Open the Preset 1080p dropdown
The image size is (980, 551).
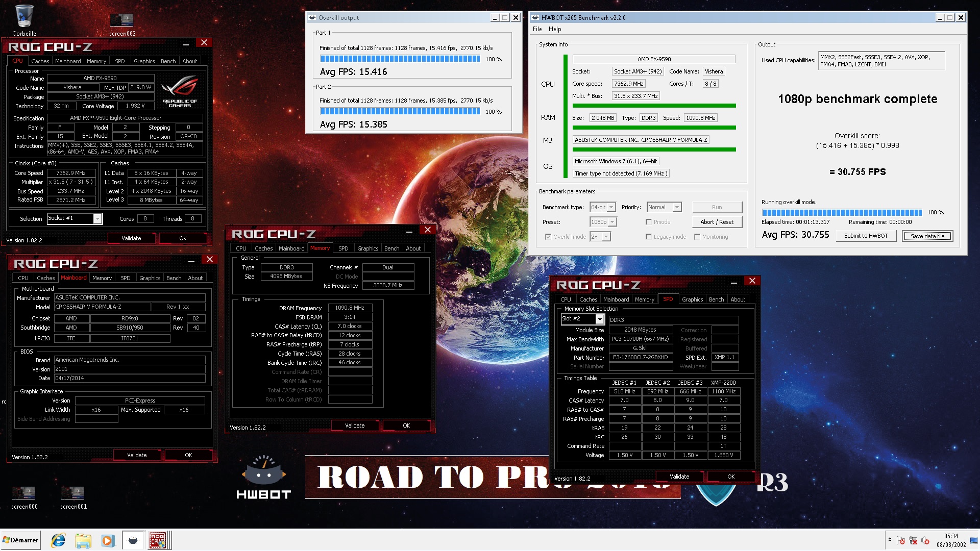coord(603,222)
